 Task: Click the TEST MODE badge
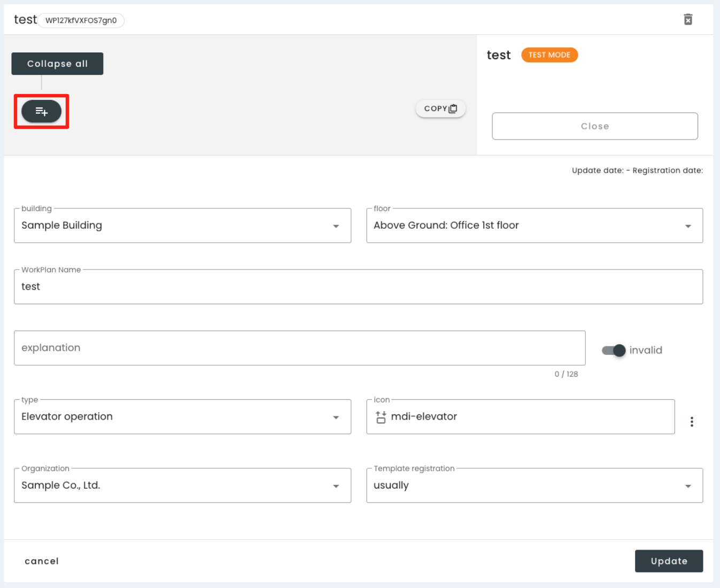tap(549, 55)
